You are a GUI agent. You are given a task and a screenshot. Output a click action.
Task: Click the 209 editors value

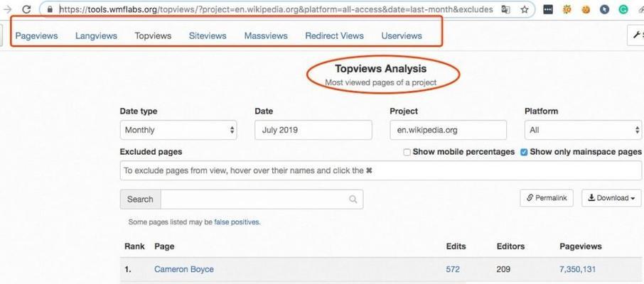point(503,269)
